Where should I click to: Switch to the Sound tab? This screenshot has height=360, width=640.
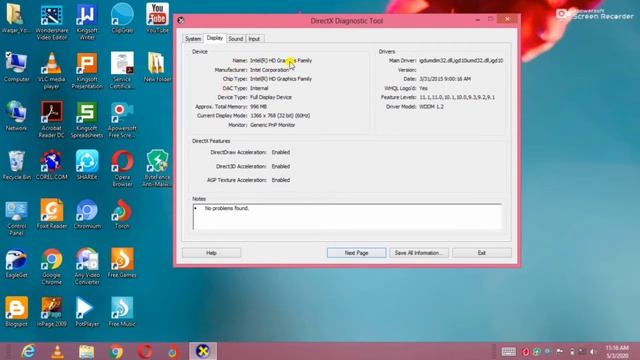[236, 39]
